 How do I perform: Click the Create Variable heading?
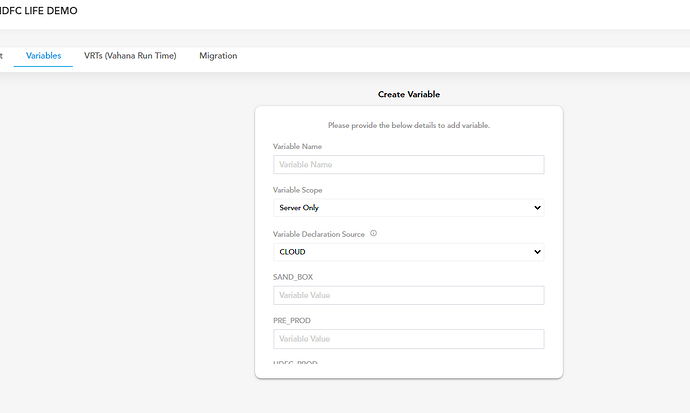click(409, 94)
